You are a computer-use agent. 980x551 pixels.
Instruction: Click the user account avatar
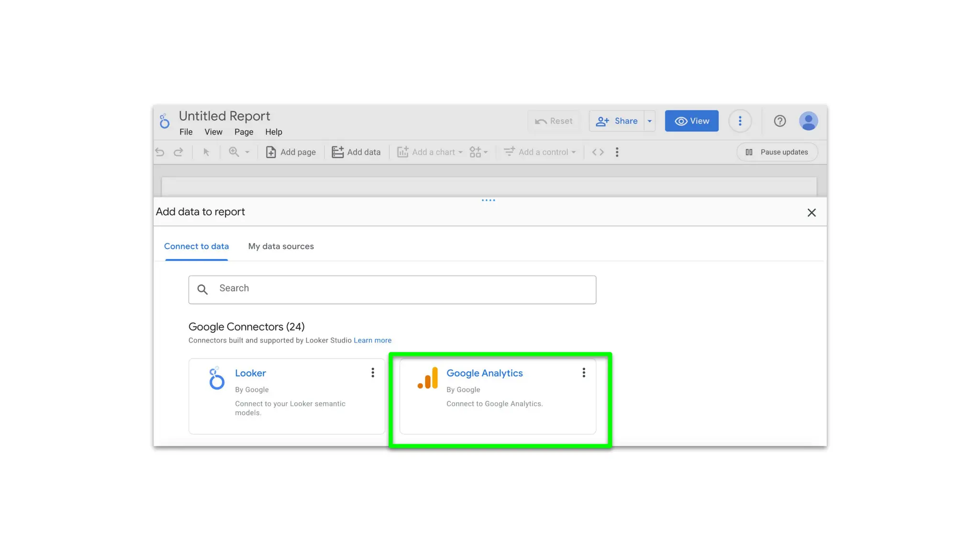[808, 121]
